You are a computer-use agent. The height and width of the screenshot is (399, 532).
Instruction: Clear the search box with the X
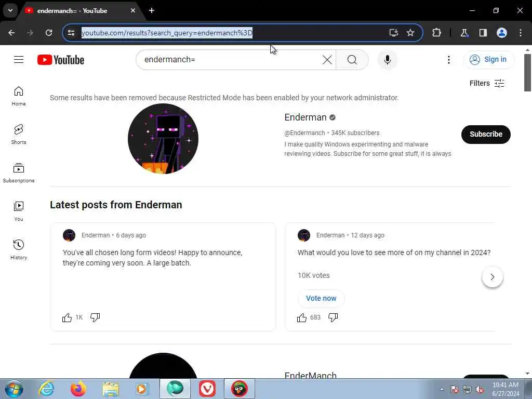coord(327,60)
